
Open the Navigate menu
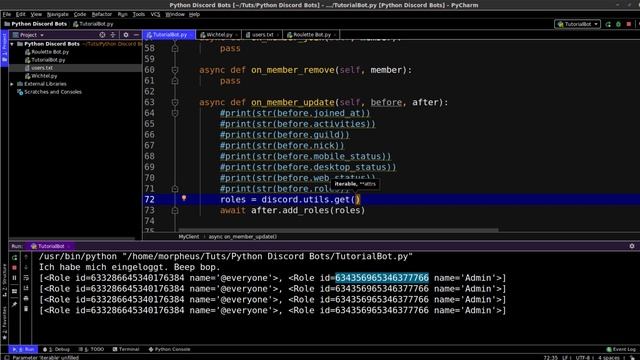pyautogui.click(x=58, y=14)
